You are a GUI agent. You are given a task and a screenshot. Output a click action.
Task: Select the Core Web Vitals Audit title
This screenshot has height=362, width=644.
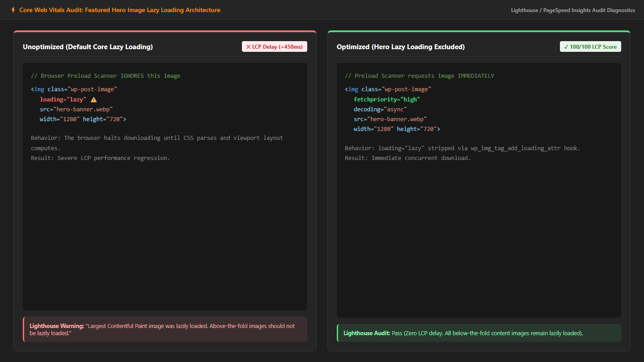point(120,10)
